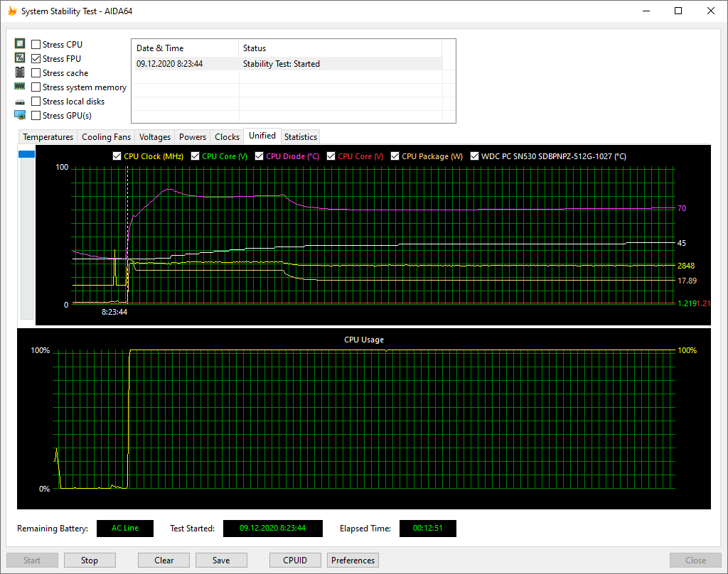Enable the Stress CPU checkbox
This screenshot has width=728, height=574.
[x=36, y=45]
